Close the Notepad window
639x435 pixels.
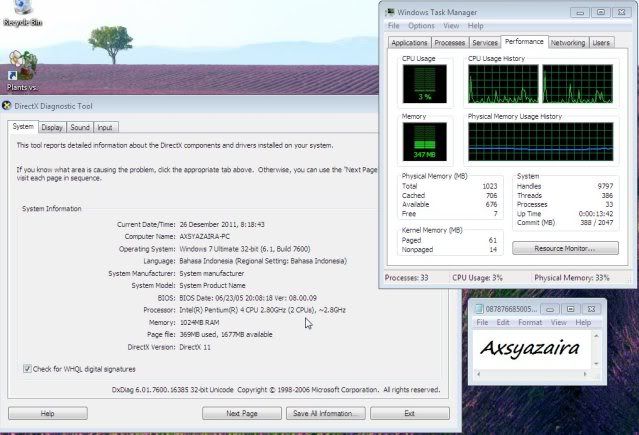[591, 309]
